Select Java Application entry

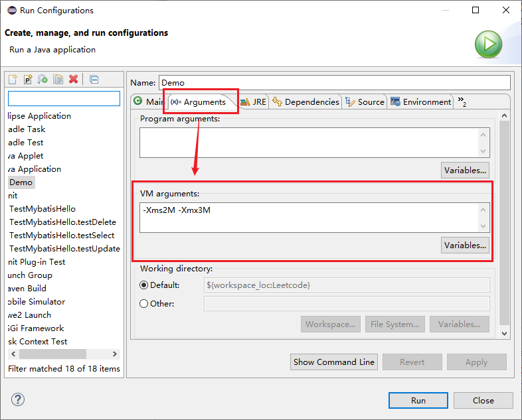coord(35,169)
